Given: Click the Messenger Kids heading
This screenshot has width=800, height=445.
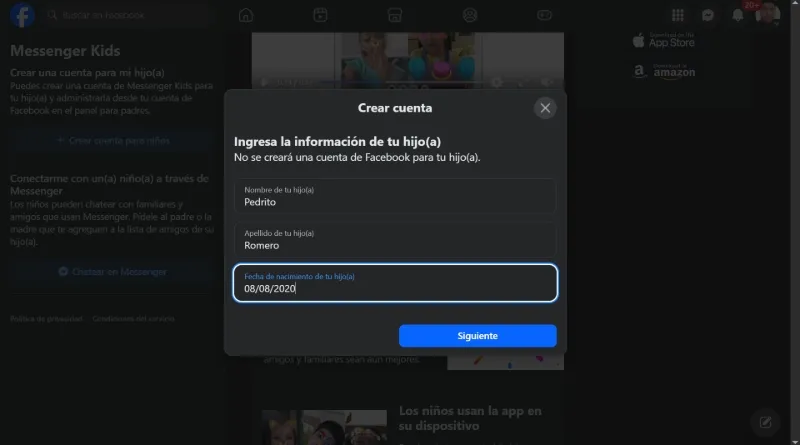Looking at the screenshot, I should tap(65, 51).
